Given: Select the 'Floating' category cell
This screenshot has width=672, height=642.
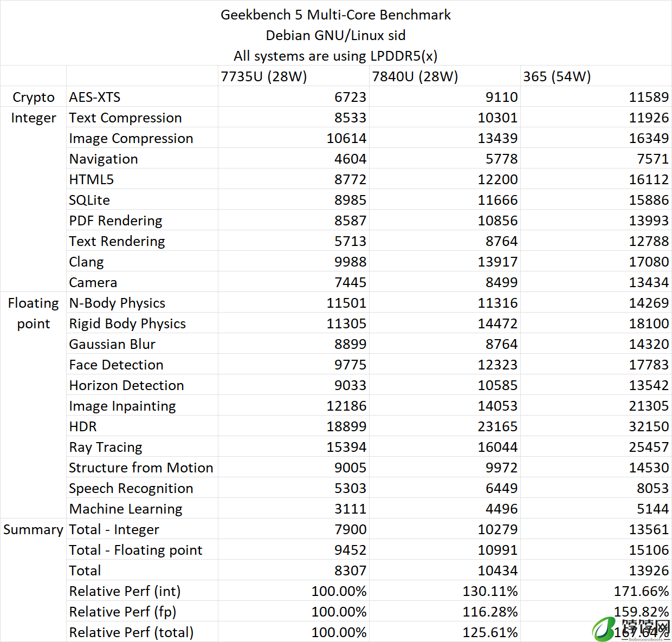Looking at the screenshot, I should click(x=34, y=303).
